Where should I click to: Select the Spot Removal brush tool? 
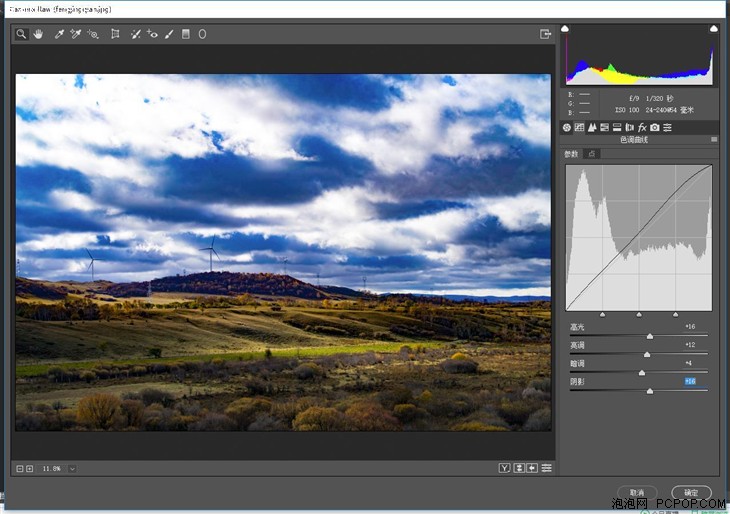click(135, 34)
